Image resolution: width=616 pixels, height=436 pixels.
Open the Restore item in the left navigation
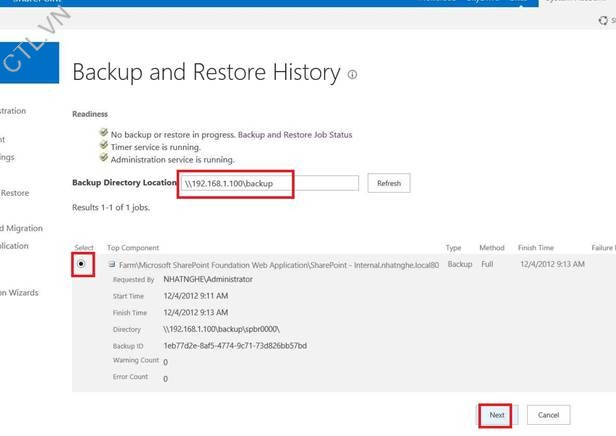click(15, 193)
